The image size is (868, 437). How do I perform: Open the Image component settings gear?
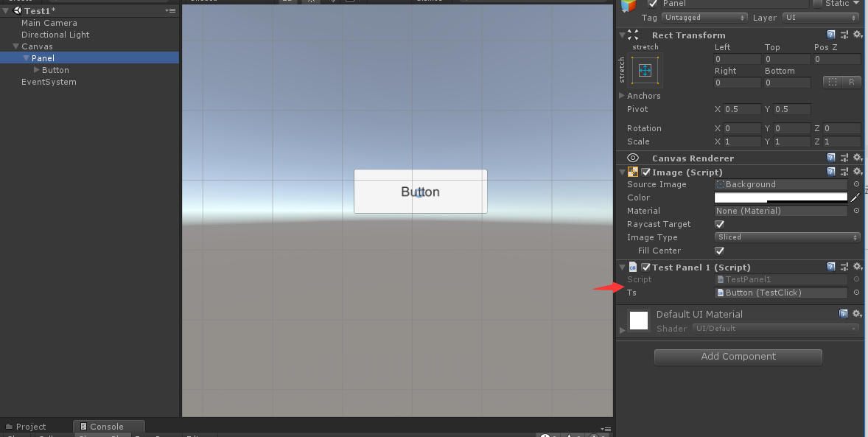857,171
